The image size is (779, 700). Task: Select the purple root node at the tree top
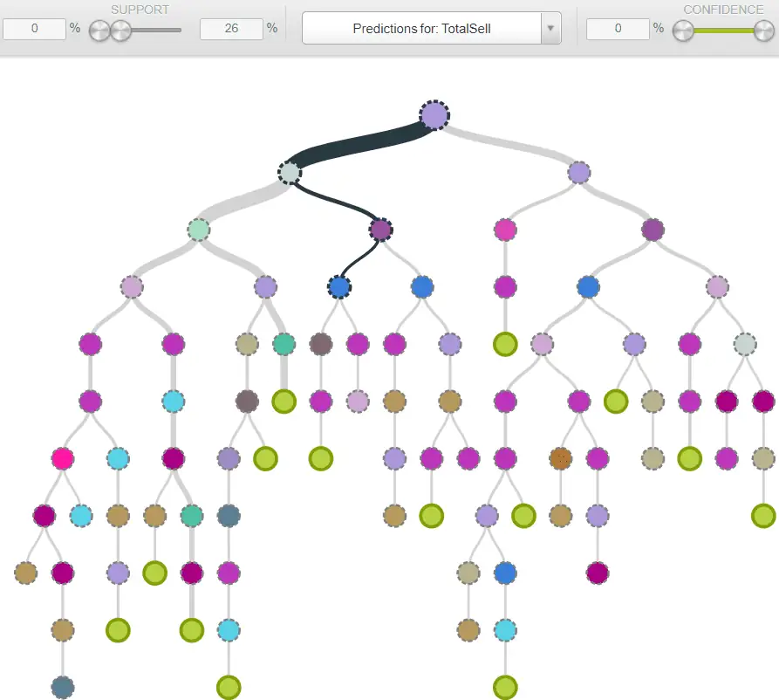coord(434,115)
